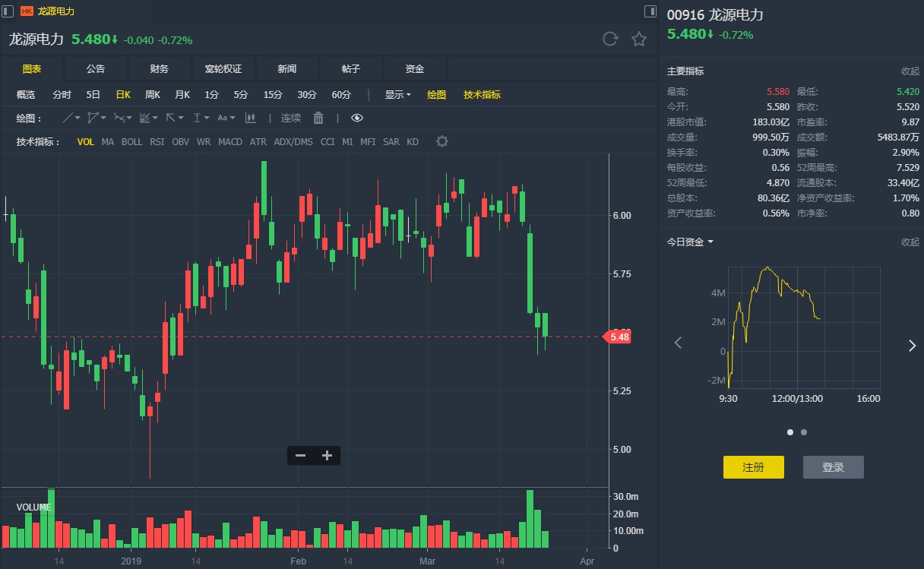Open indicator settings with the gear icon
Image resolution: width=924 pixels, height=569 pixels.
(441, 142)
